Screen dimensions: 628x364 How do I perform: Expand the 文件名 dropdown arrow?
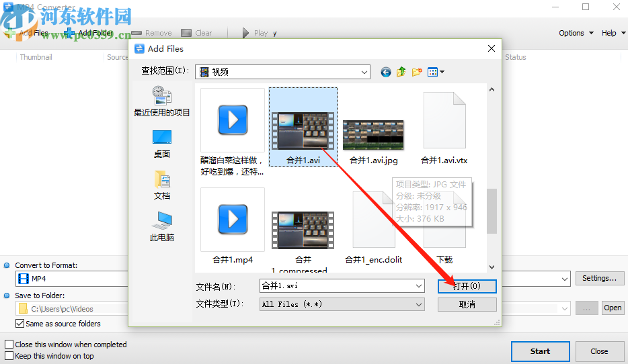(418, 286)
